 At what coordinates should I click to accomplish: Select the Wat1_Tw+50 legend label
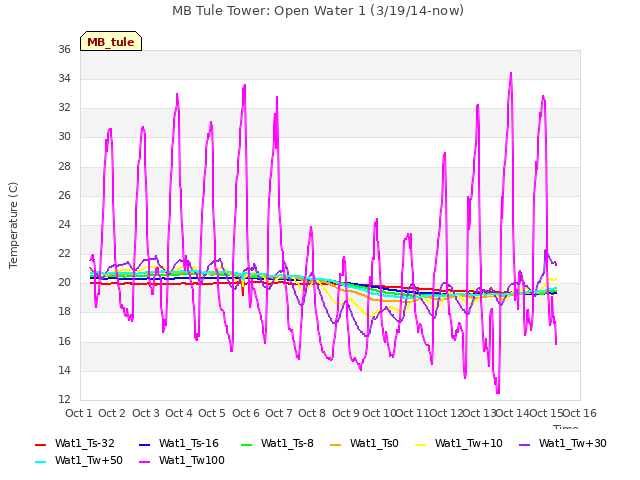89,461
